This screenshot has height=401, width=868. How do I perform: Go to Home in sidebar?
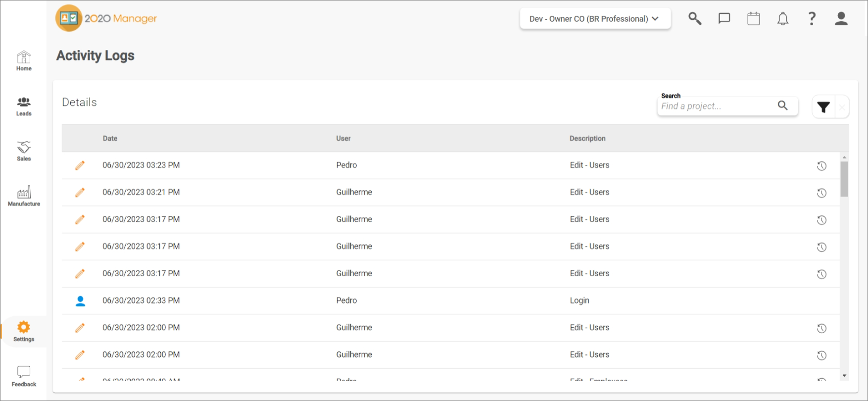click(24, 61)
